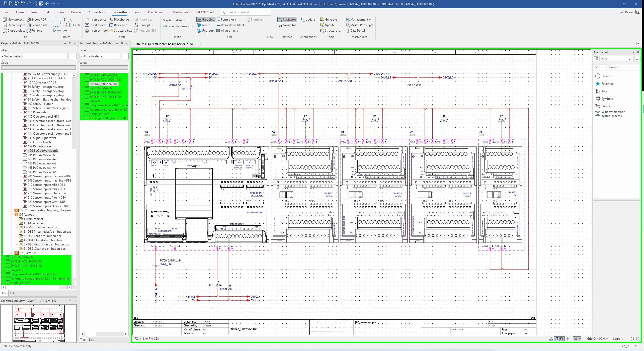Update connections in the Connections group
The height and width of the screenshot is (351, 644).
[308, 20]
